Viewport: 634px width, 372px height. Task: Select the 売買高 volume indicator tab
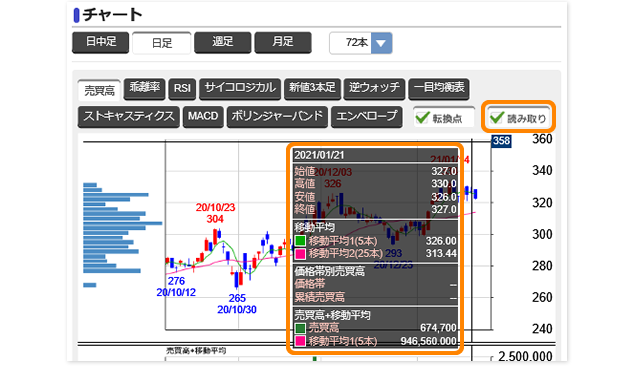click(99, 90)
